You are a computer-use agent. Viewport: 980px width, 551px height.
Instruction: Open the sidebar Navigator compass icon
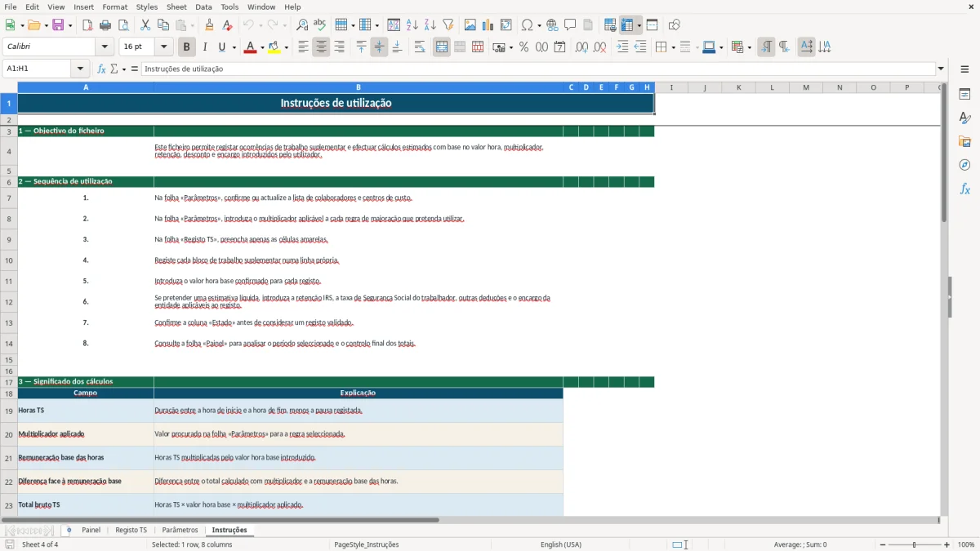[964, 165]
